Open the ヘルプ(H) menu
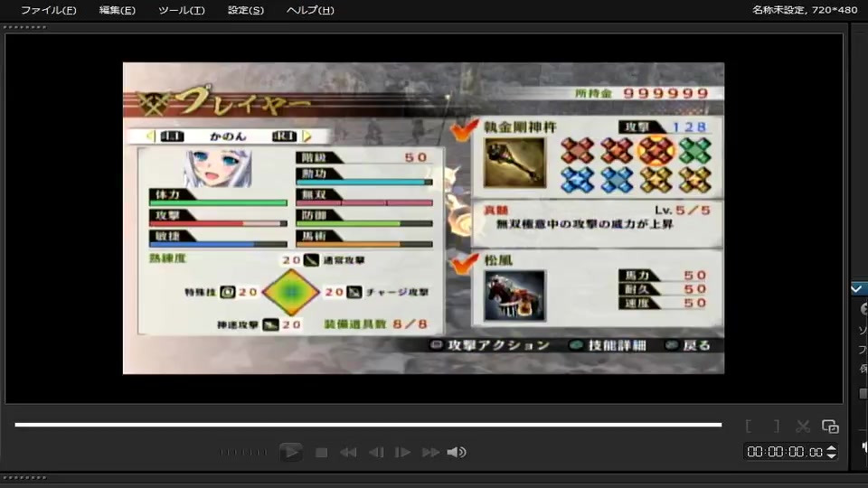Image resolution: width=868 pixels, height=488 pixels. coord(310,10)
